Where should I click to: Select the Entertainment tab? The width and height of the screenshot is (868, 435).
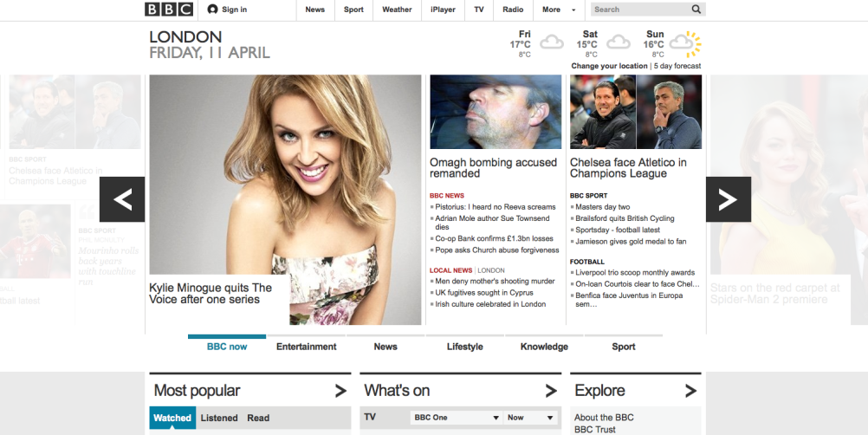[306, 347]
